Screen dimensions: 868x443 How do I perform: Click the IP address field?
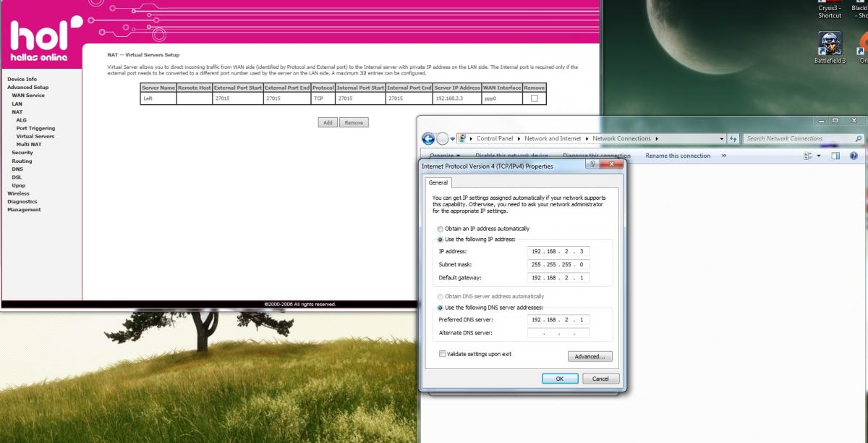click(558, 251)
